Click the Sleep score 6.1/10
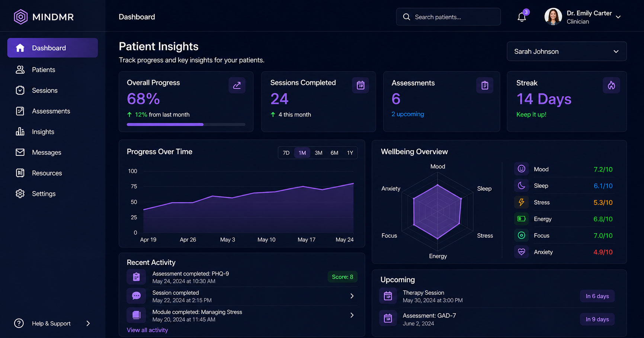The height and width of the screenshot is (338, 644). pos(603,186)
